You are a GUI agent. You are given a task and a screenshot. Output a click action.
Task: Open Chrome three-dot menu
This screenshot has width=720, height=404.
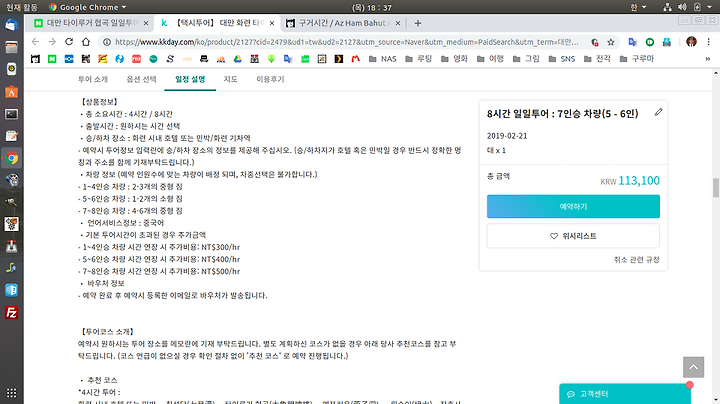click(x=709, y=42)
